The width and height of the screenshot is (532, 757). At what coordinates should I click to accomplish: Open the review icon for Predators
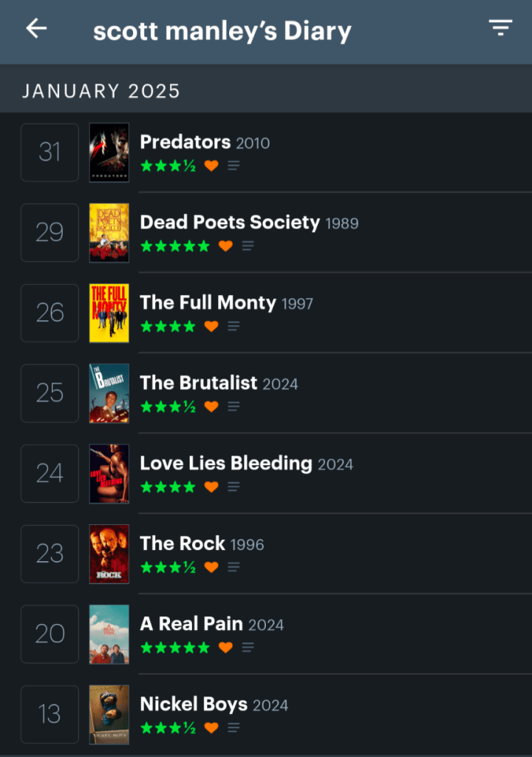click(x=233, y=166)
